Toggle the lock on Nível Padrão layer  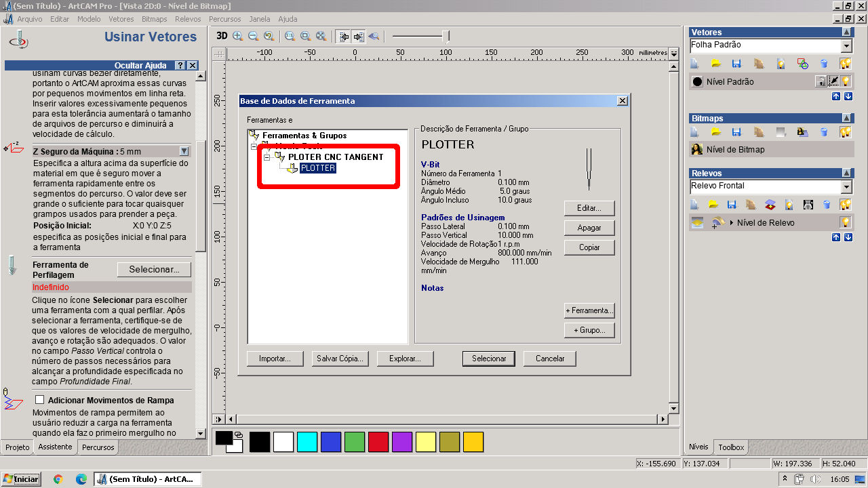(821, 81)
